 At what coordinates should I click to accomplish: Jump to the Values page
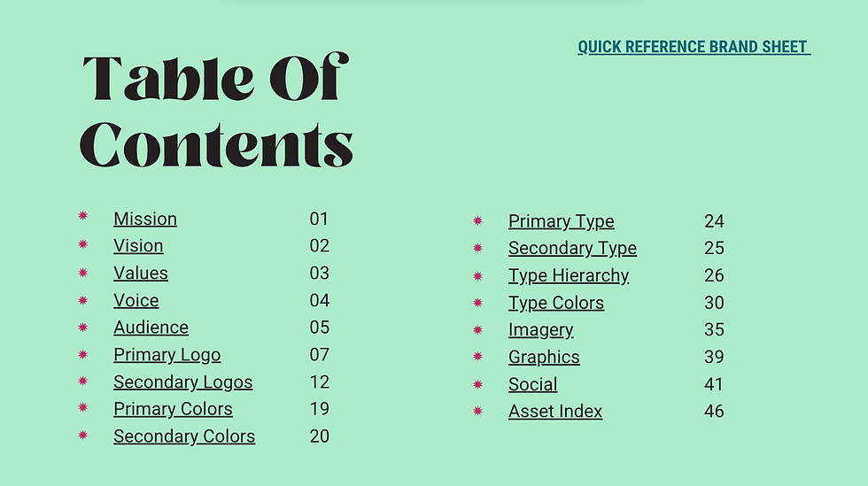(x=141, y=273)
